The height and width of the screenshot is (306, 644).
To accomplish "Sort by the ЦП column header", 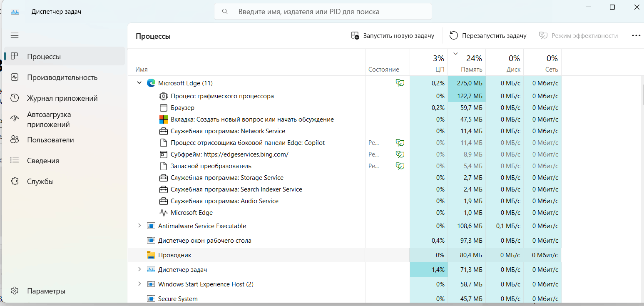I will pos(429,62).
